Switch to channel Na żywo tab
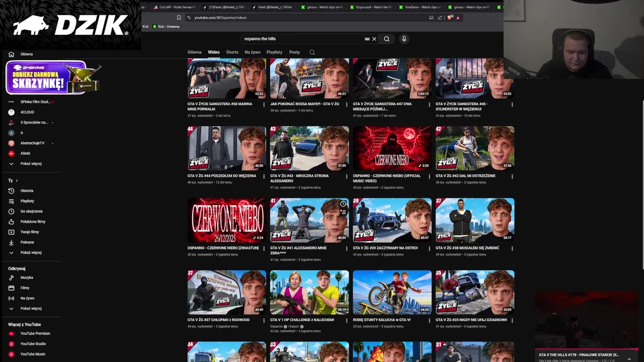This screenshot has height=362, width=644. tap(253, 52)
